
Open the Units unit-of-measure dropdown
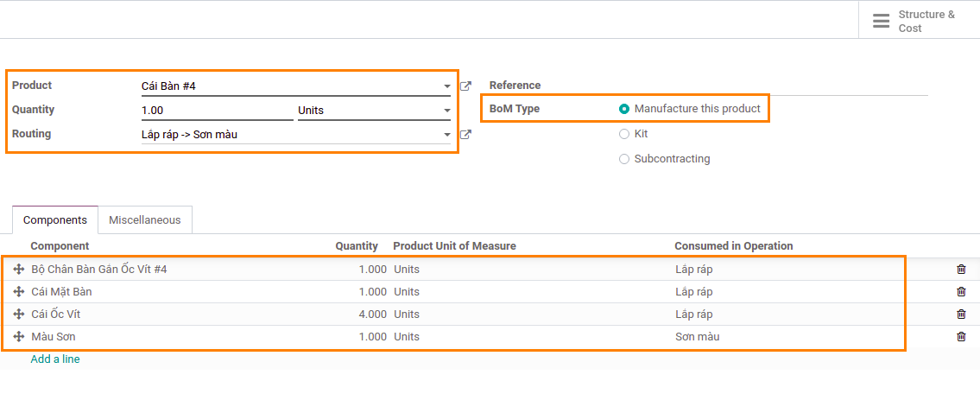click(374, 111)
